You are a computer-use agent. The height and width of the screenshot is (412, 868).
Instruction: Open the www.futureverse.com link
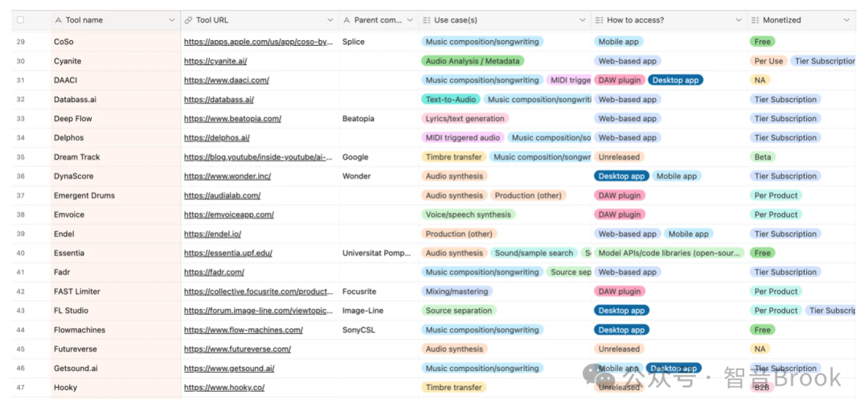(x=237, y=349)
